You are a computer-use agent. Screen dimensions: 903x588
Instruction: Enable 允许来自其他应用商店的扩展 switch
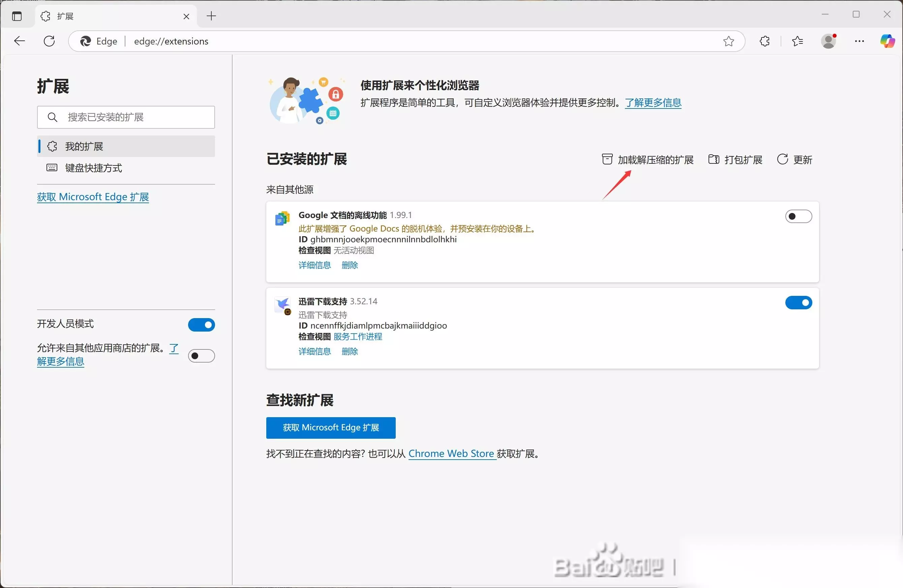point(202,356)
